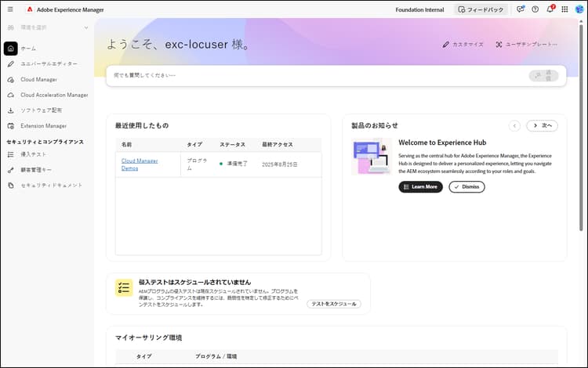Click the send button in question box
Screen dimensions: 588x368
[x=544, y=76]
